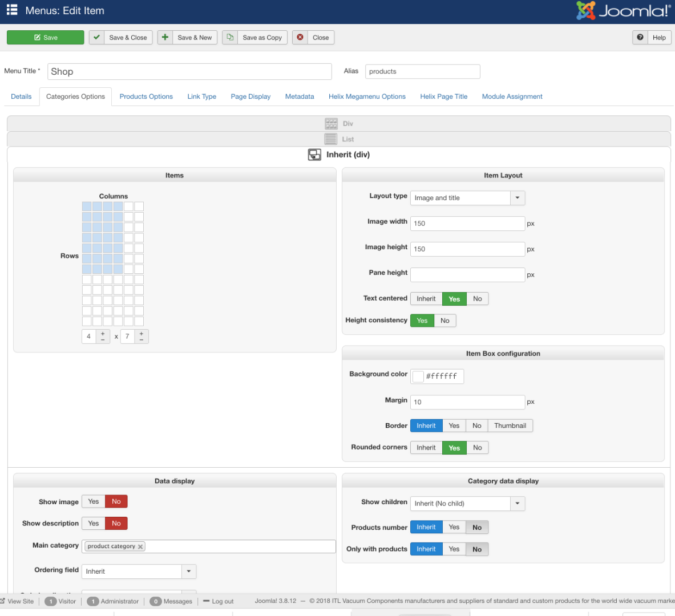Image resolution: width=675 pixels, height=616 pixels.
Task: Select the List layout icon
Action: 331,139
